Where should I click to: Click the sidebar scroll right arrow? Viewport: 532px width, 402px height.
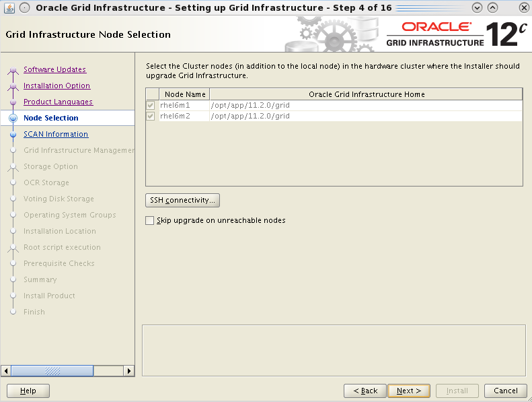click(129, 371)
